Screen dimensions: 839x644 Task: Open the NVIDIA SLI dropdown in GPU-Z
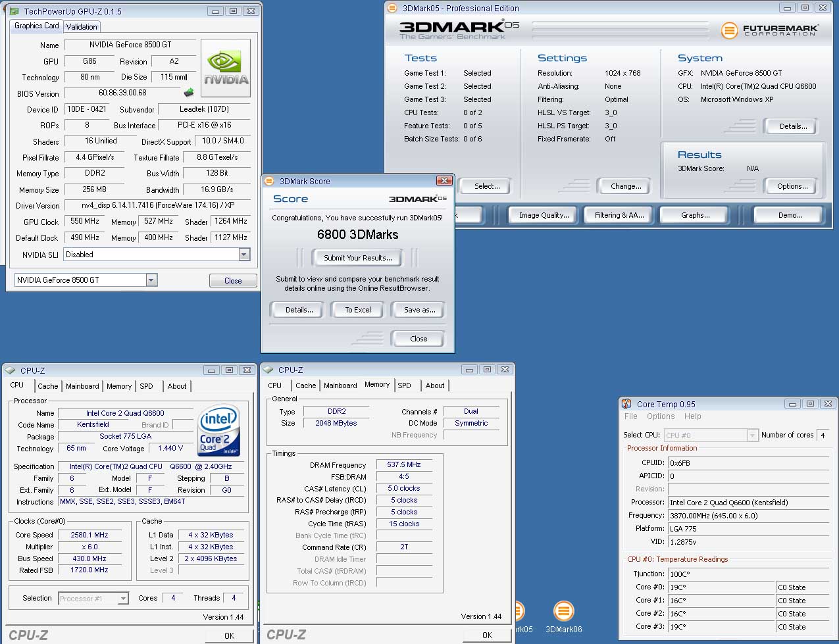[244, 255]
